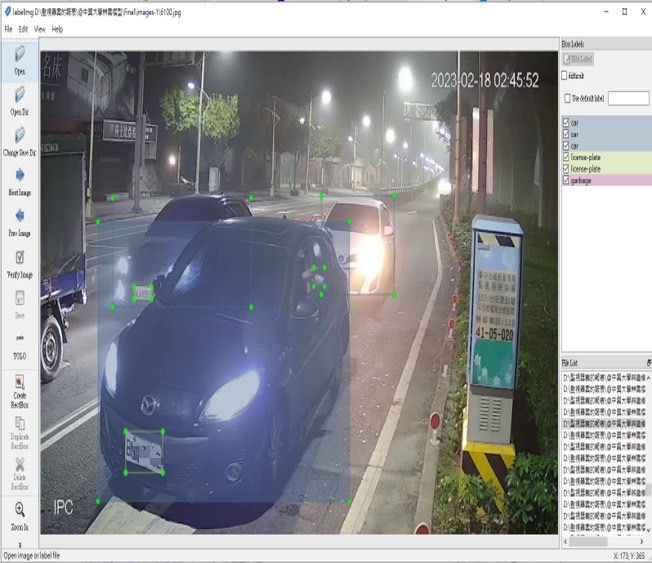
Task: Open the Help menu
Action: 57,30
